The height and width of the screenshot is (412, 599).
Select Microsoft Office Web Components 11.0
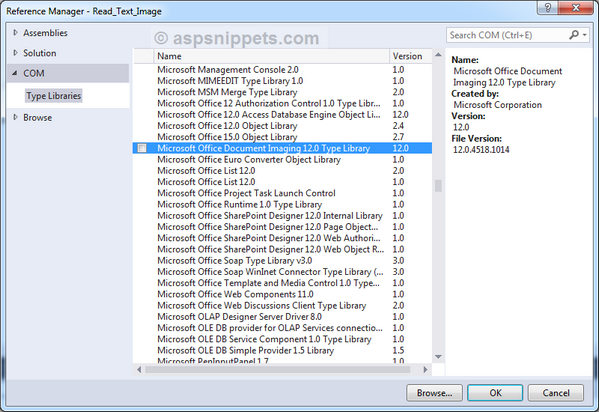tap(282, 294)
